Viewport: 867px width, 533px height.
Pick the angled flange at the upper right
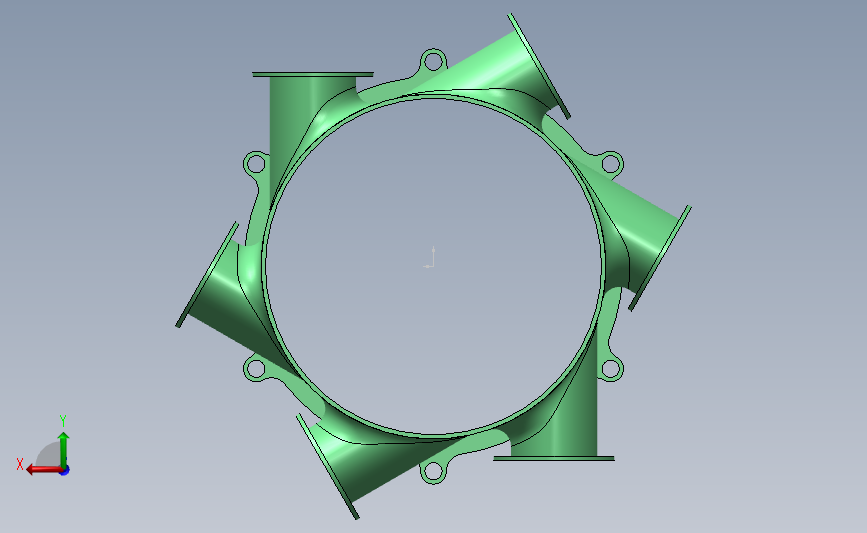539,66
